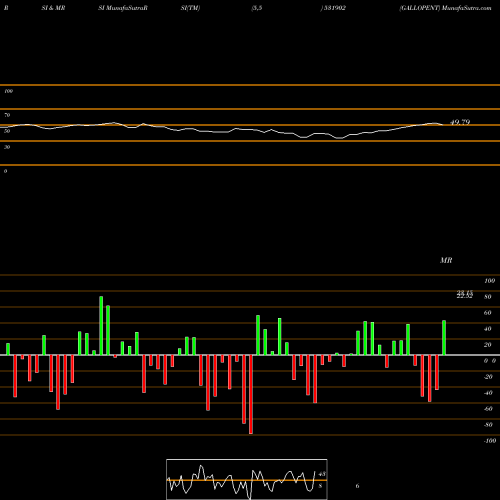Click the RSI value label 49.79
The width and height of the screenshot is (500, 500).
460,122
